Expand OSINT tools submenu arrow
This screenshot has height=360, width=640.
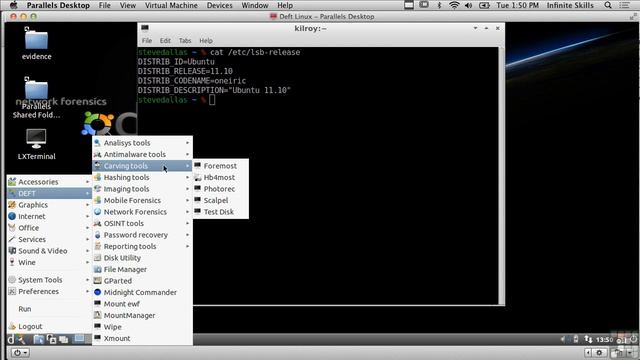(x=187, y=223)
